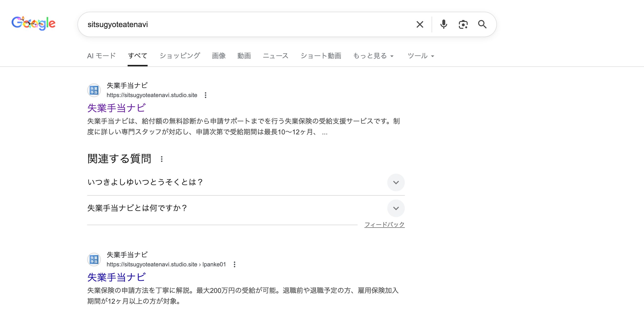Screen dimensions: 644x321
Task: Clear the search box with X
Action: click(x=420, y=24)
